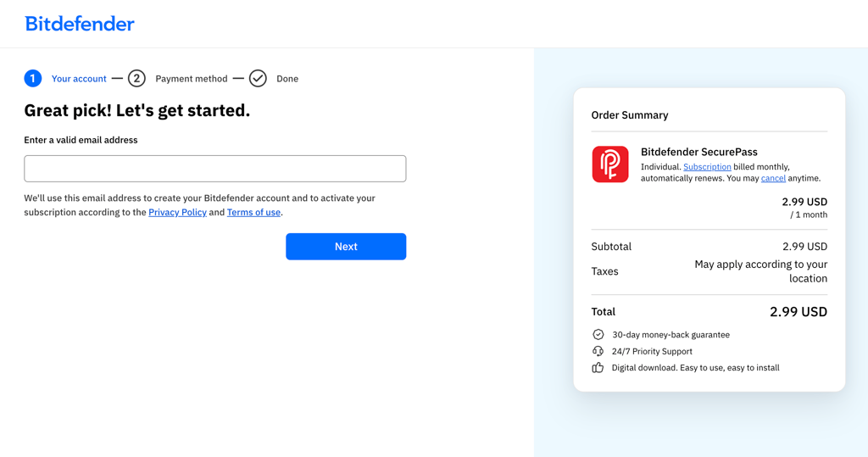Click May apply according to your location text
Screen dimensions: 868x457
[761, 271]
